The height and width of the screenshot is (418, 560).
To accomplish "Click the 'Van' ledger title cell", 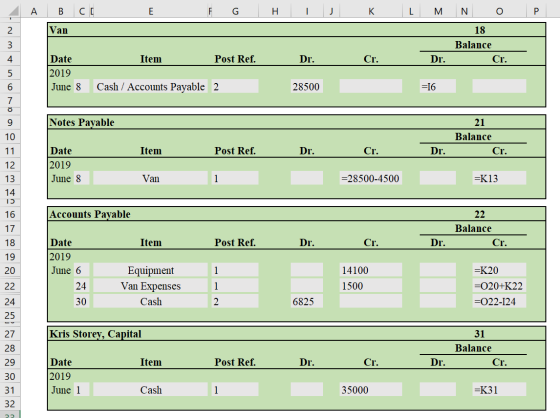I will [x=59, y=30].
